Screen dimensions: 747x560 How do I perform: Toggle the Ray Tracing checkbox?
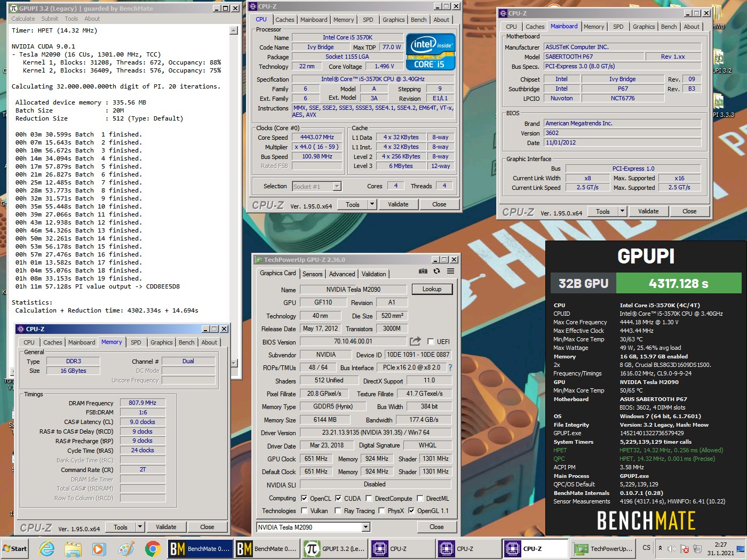point(338,511)
